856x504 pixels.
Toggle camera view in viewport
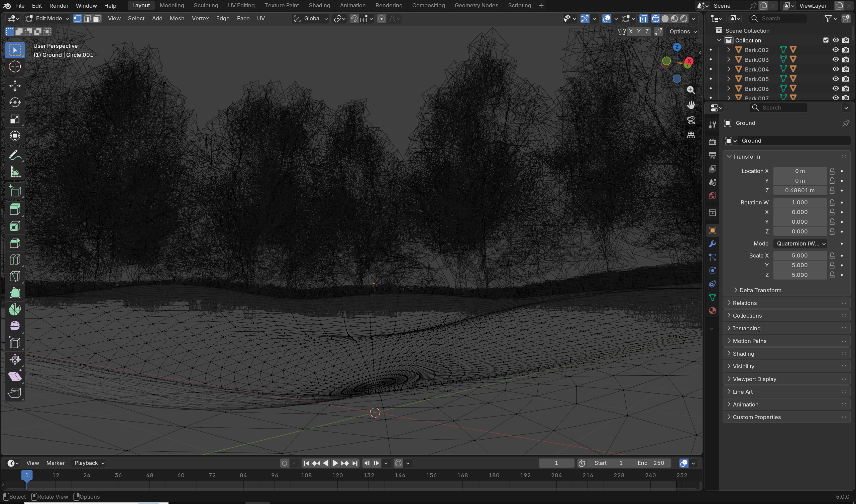[x=691, y=120]
